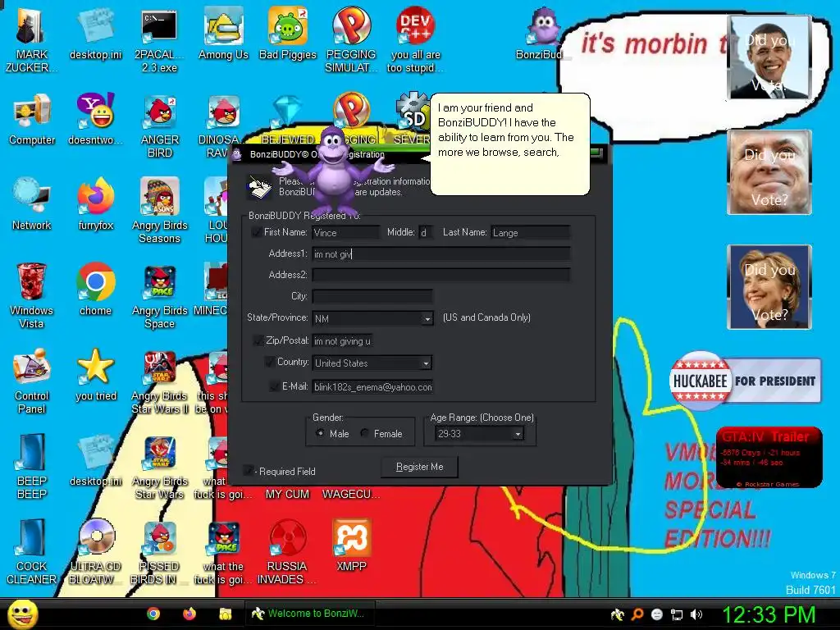The image size is (840, 630).
Task: Open the Among Us desktop icon
Action: (223, 34)
